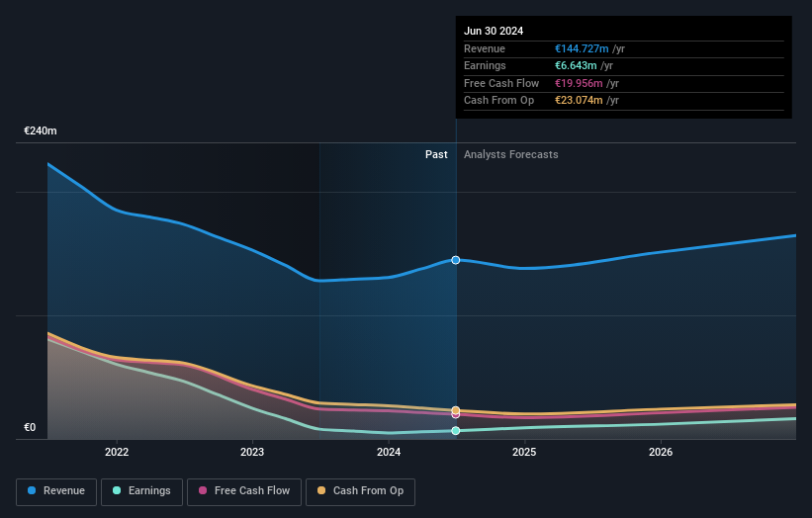Hide the Free Cash Flow series label
The height and width of the screenshot is (518, 812).
tap(253, 491)
